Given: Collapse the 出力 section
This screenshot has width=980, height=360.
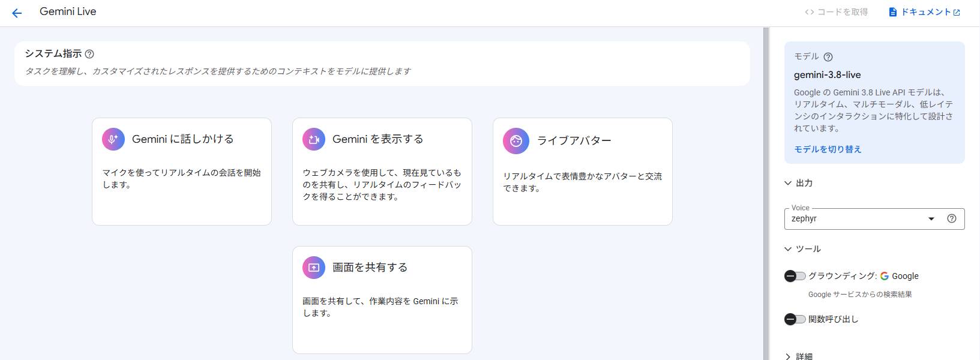Looking at the screenshot, I should [799, 183].
